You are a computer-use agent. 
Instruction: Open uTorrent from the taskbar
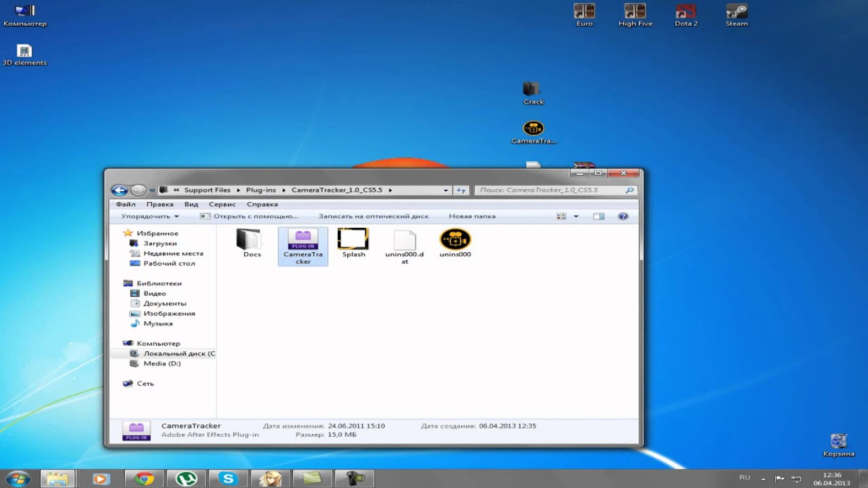tap(186, 479)
